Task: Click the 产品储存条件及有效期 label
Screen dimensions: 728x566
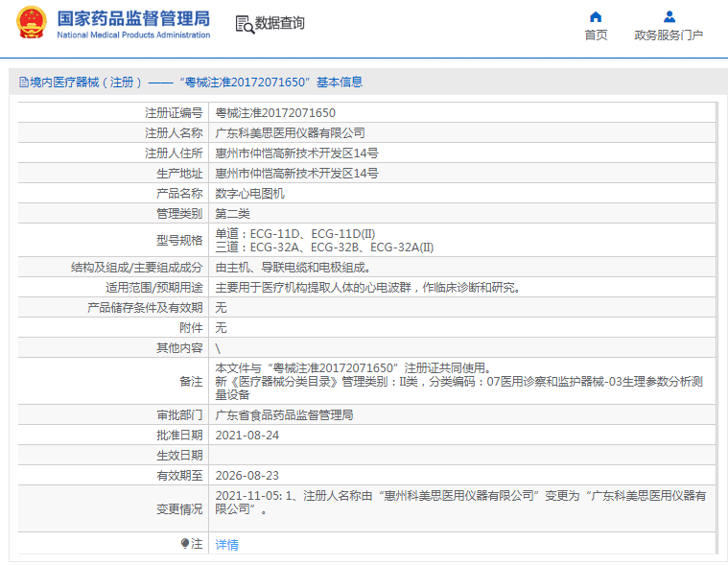Action: click(145, 307)
